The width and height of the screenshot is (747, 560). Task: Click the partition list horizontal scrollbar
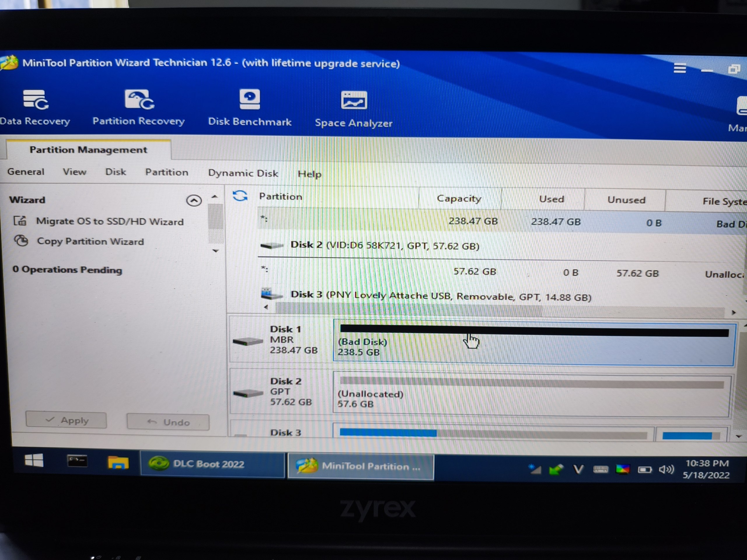(x=409, y=309)
